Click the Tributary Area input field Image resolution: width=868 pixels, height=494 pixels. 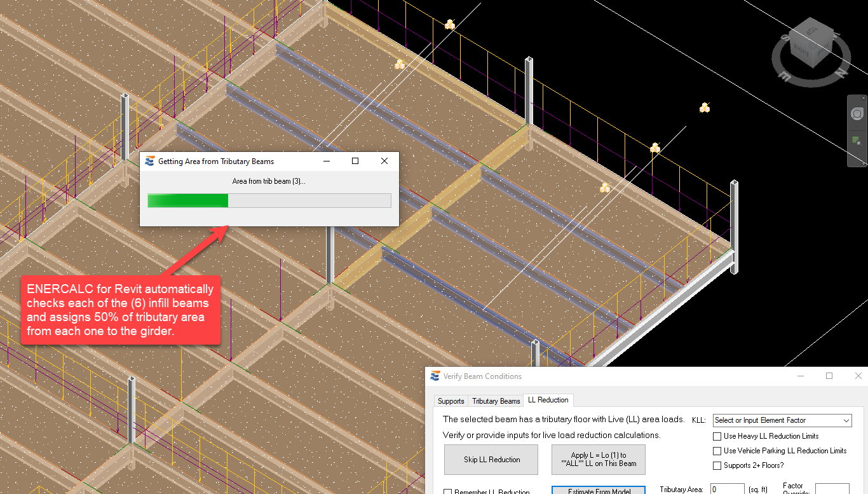click(x=727, y=489)
